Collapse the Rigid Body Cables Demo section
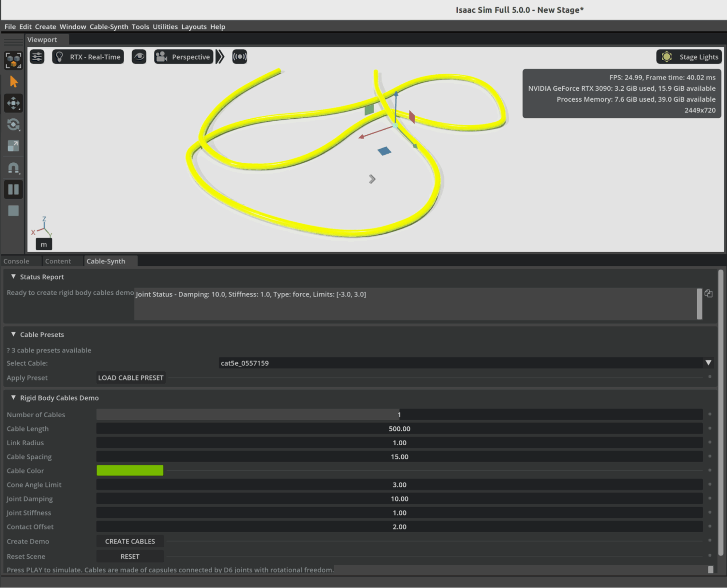Viewport: 727px width, 588px height. 13,398
